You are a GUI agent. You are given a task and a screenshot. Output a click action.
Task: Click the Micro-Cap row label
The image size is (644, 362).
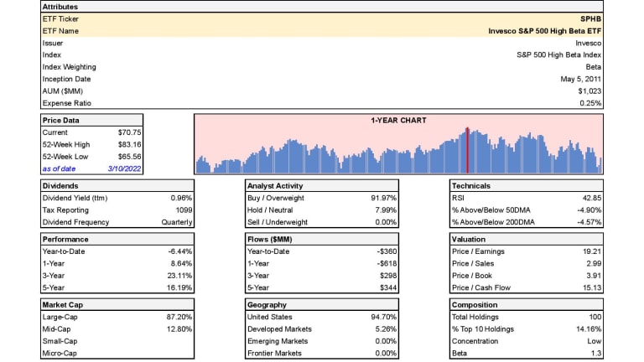[x=60, y=354]
